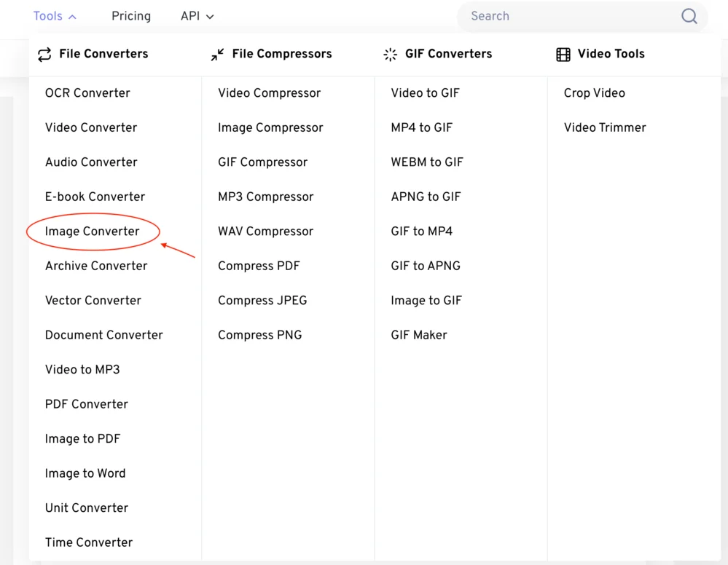Click the GIF Converters spinner icon
This screenshot has width=728, height=565.
391,55
